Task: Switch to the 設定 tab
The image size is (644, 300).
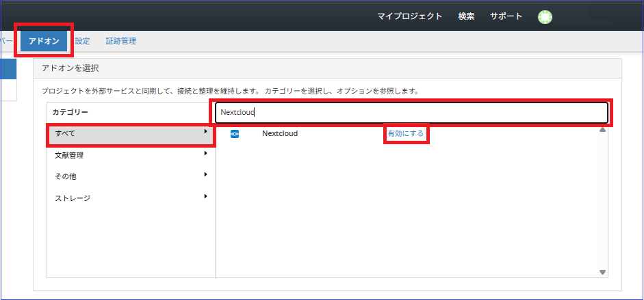Action: point(82,41)
